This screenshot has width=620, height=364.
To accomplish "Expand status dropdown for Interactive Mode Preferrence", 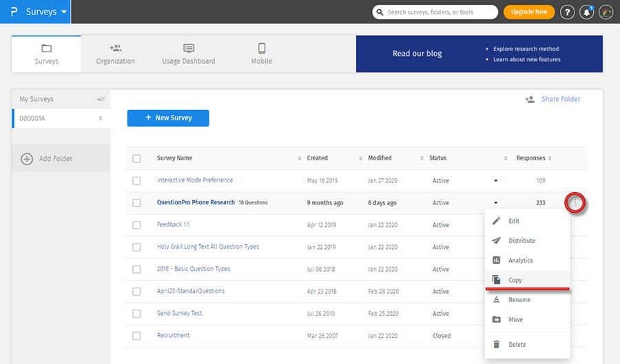I will coord(495,181).
